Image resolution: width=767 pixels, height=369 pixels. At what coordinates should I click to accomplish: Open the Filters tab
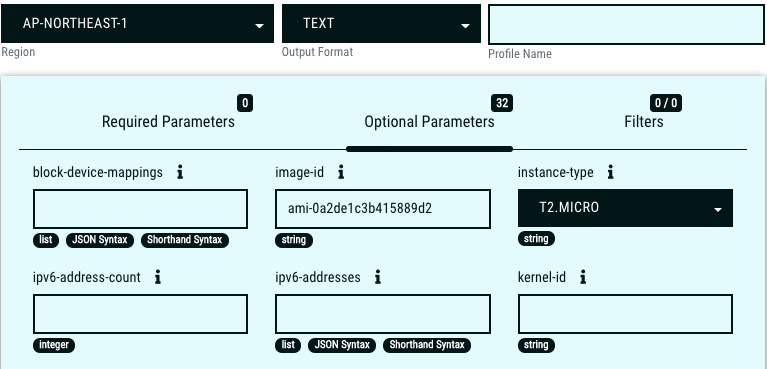644,121
